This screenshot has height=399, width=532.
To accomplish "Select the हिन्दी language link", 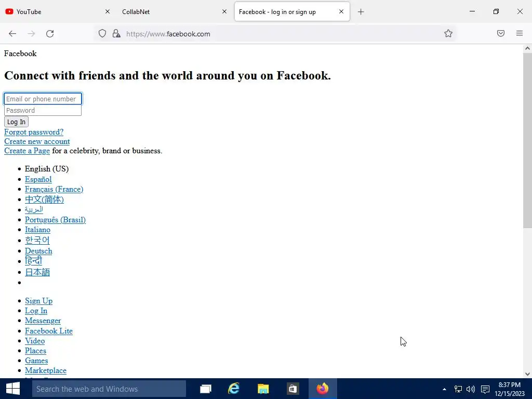I will pyautogui.click(x=34, y=261).
